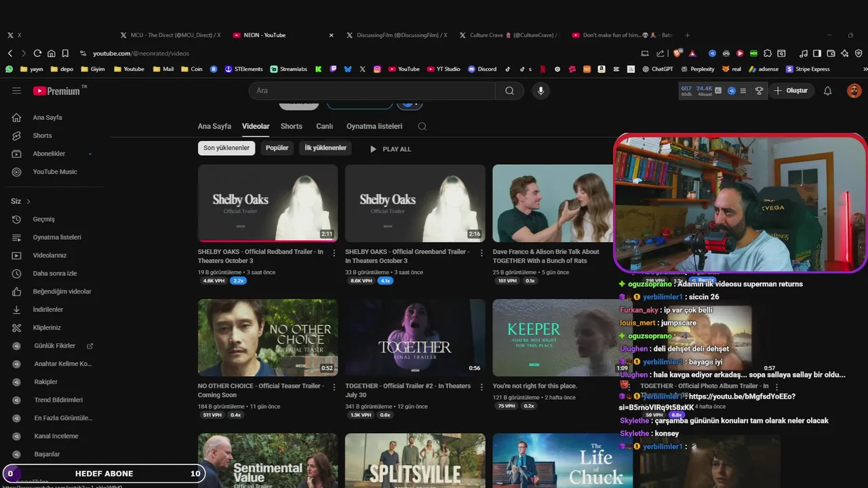Screen dimensions: 868x488
Task: Open the Shorts channel tab
Action: click(292, 126)
